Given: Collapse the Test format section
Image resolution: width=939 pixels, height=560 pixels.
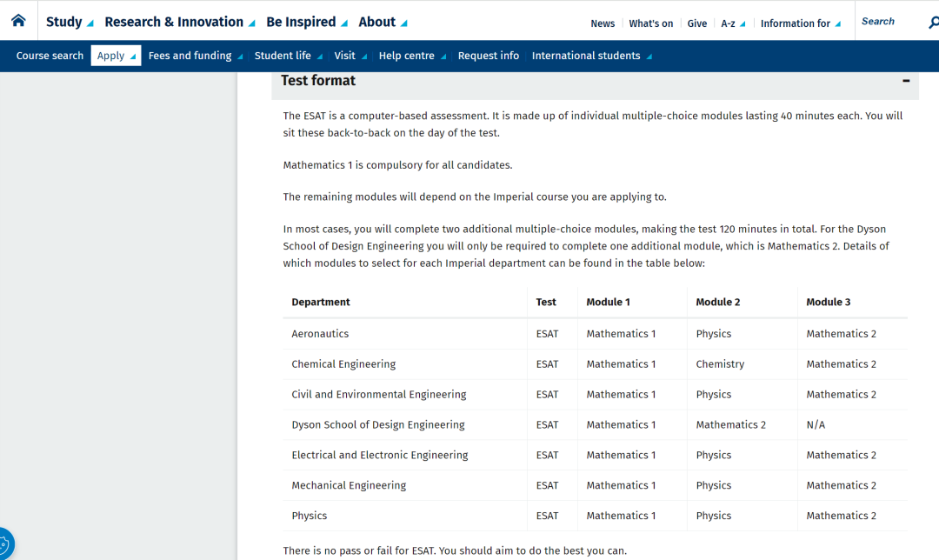Looking at the screenshot, I should click(906, 80).
